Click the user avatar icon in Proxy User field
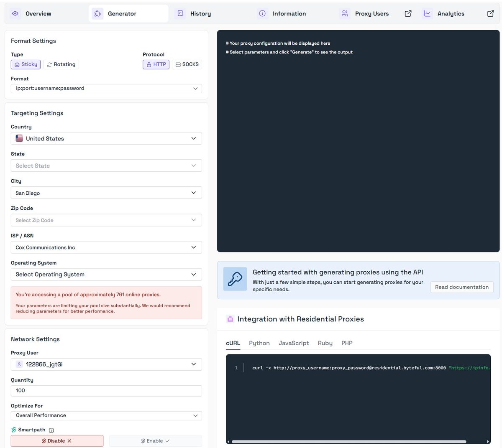Viewport: 502px width, 448px height. click(x=19, y=364)
